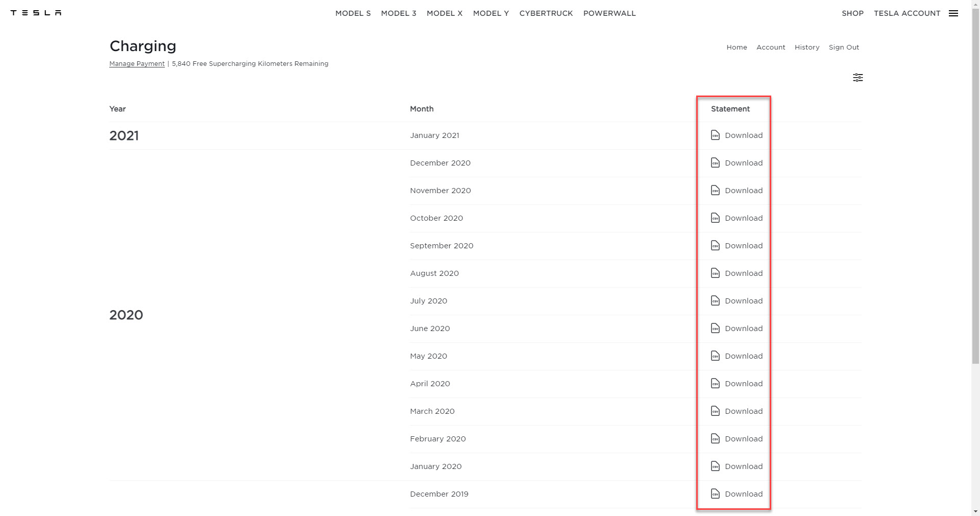Click the '2020' year label
This screenshot has height=516, width=980.
[x=126, y=315]
